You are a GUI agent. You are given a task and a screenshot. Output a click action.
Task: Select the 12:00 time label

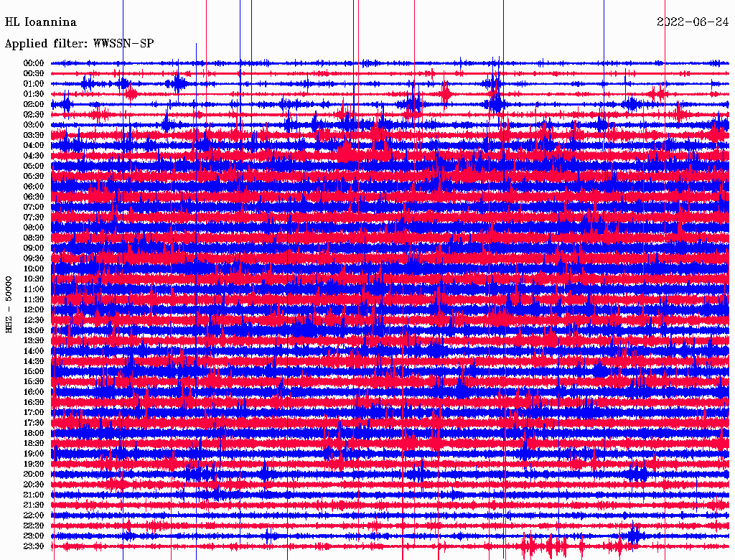pyautogui.click(x=33, y=310)
